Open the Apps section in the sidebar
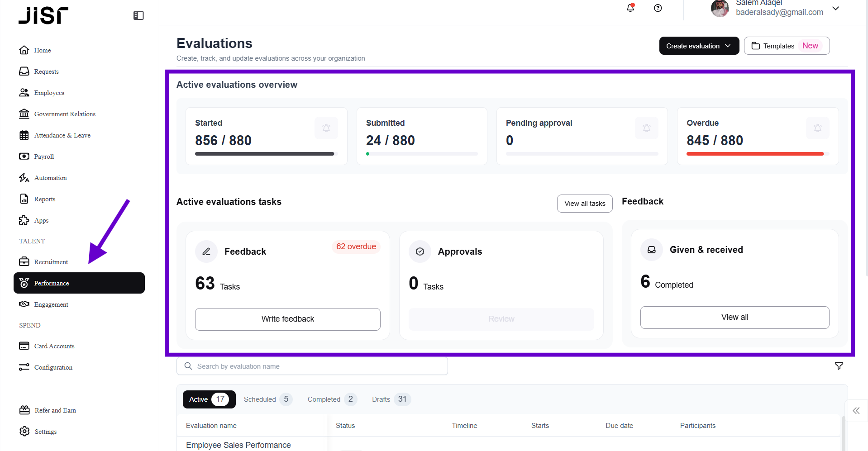The width and height of the screenshot is (868, 451). tap(41, 220)
